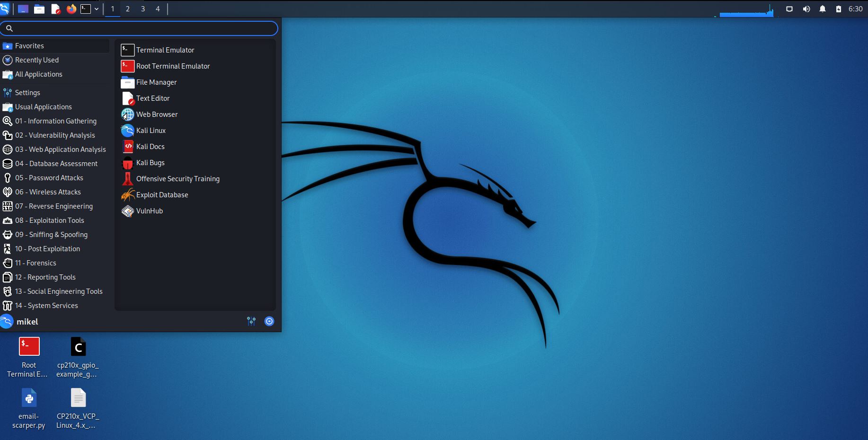
Task: Open 05 - Password Attacks category
Action: point(55,178)
